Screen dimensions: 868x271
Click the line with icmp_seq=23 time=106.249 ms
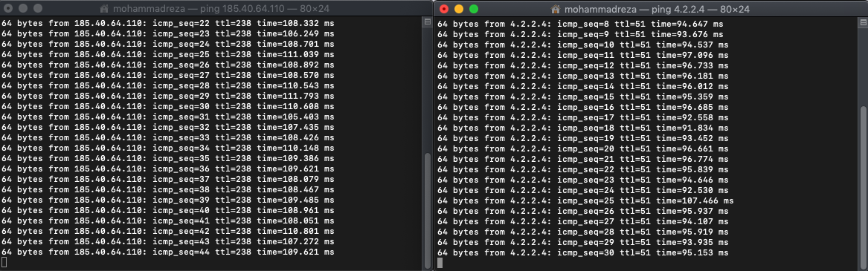point(168,34)
